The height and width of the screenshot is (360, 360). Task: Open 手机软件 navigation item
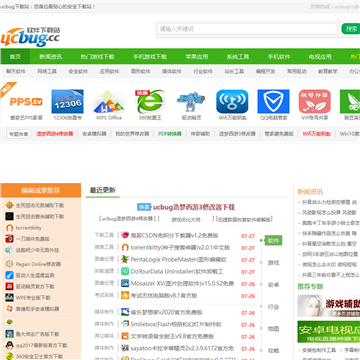coord(279,57)
